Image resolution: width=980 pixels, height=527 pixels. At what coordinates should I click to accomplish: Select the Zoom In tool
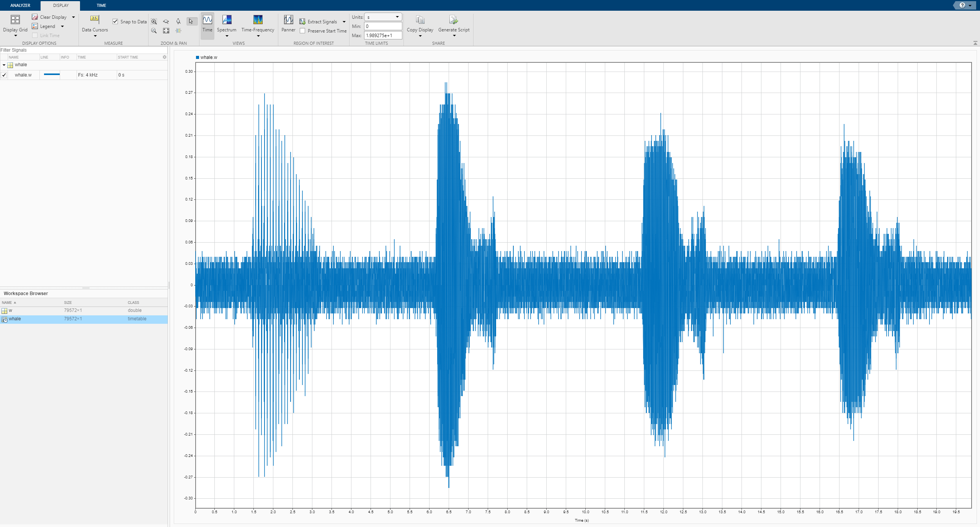(x=154, y=21)
